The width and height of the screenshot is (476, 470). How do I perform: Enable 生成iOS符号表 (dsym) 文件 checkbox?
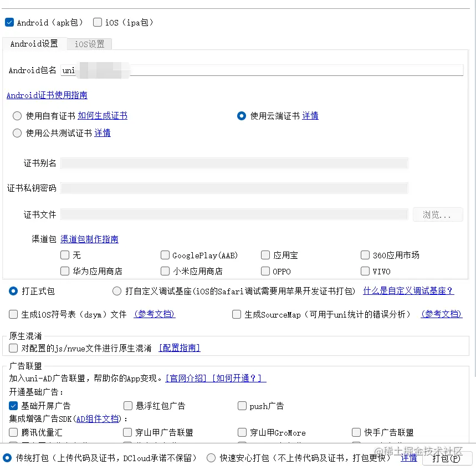click(x=13, y=314)
